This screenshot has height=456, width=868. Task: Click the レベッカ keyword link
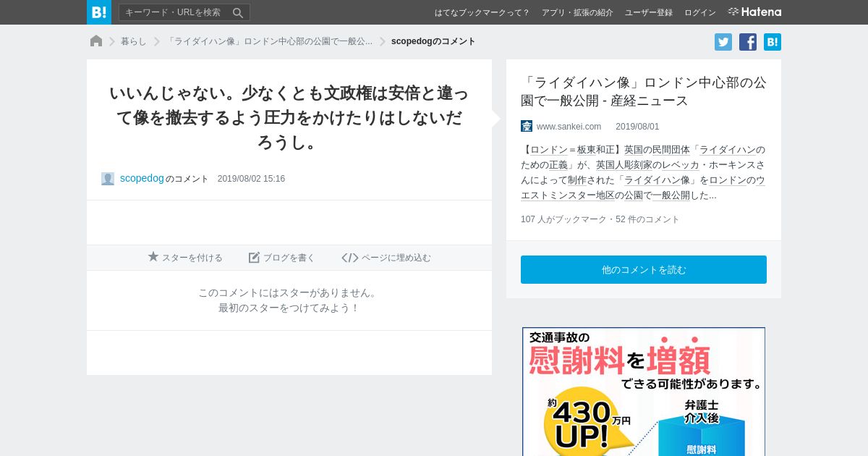pos(681,165)
